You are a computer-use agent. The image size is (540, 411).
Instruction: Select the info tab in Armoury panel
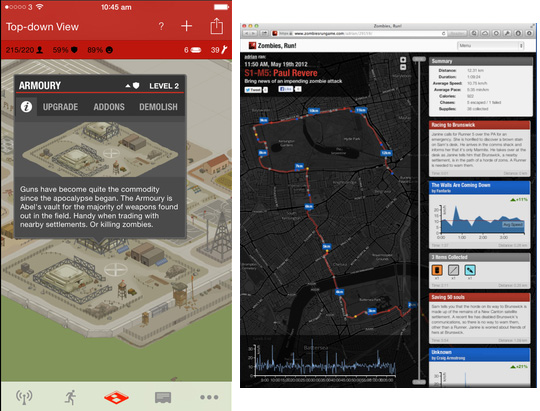pos(26,107)
